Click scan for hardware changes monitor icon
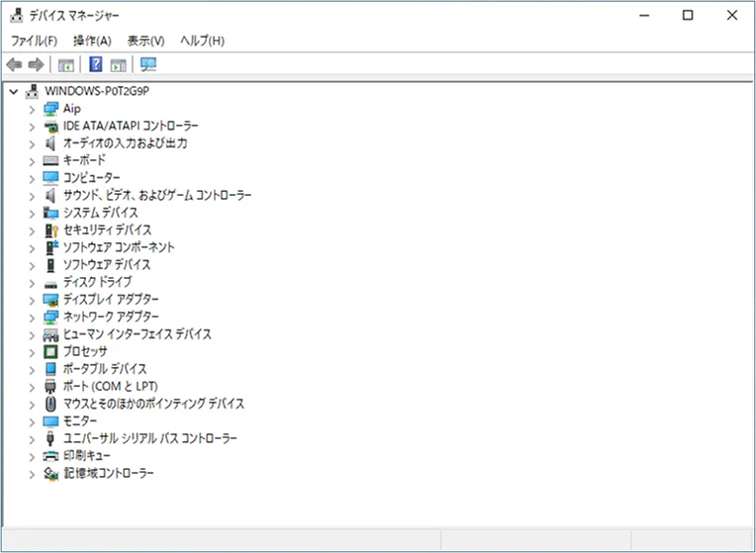 tap(148, 64)
